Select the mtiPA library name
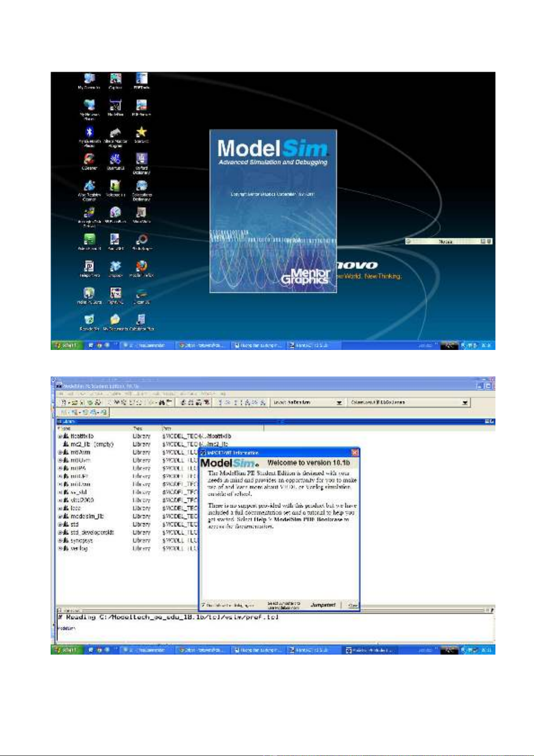The height and width of the screenshot is (756, 534). [x=78, y=468]
